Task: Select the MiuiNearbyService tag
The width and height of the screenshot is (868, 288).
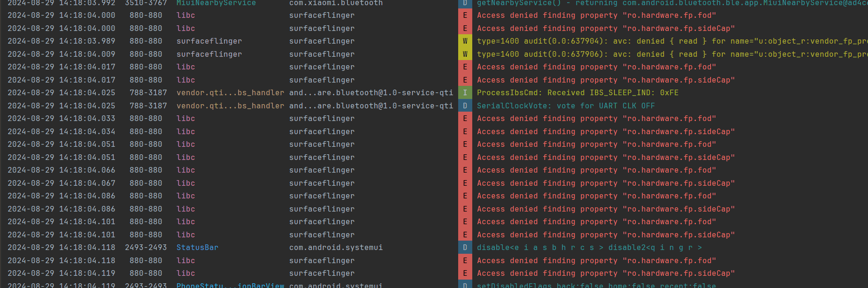Action: pos(216,3)
